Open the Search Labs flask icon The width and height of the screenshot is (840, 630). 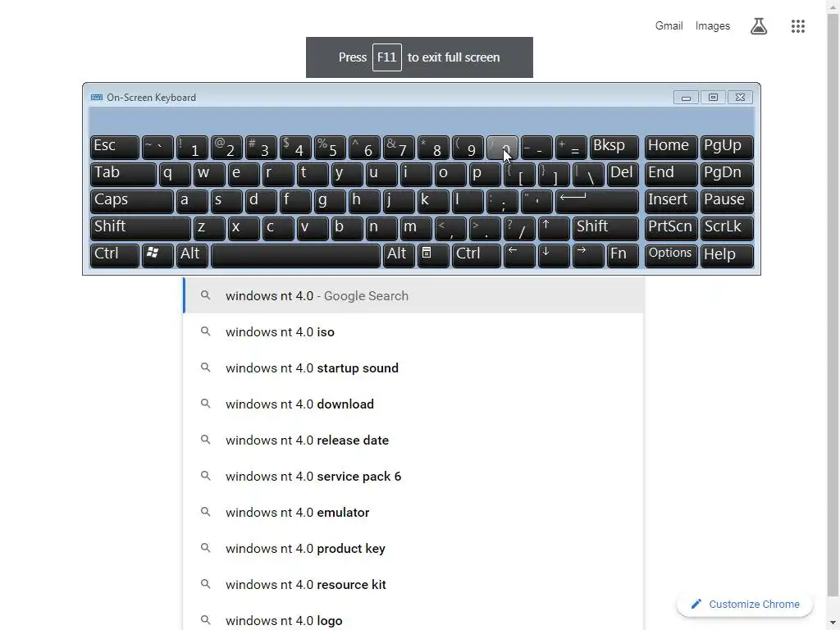[x=759, y=26]
